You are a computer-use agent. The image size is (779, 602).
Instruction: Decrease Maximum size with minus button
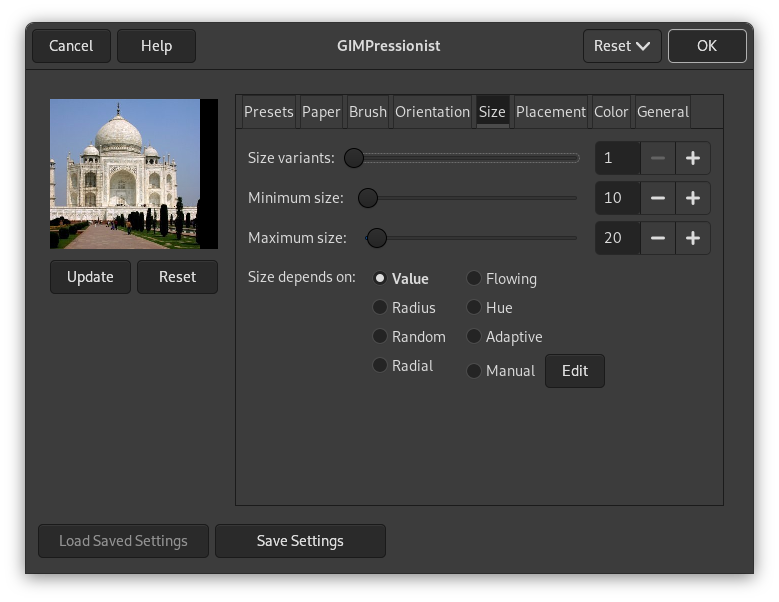657,238
